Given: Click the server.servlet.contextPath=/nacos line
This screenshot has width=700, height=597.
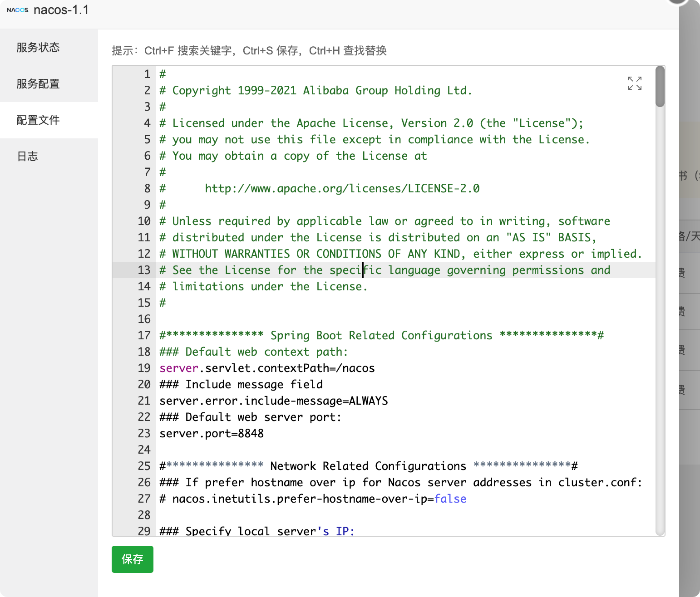Looking at the screenshot, I should point(267,368).
